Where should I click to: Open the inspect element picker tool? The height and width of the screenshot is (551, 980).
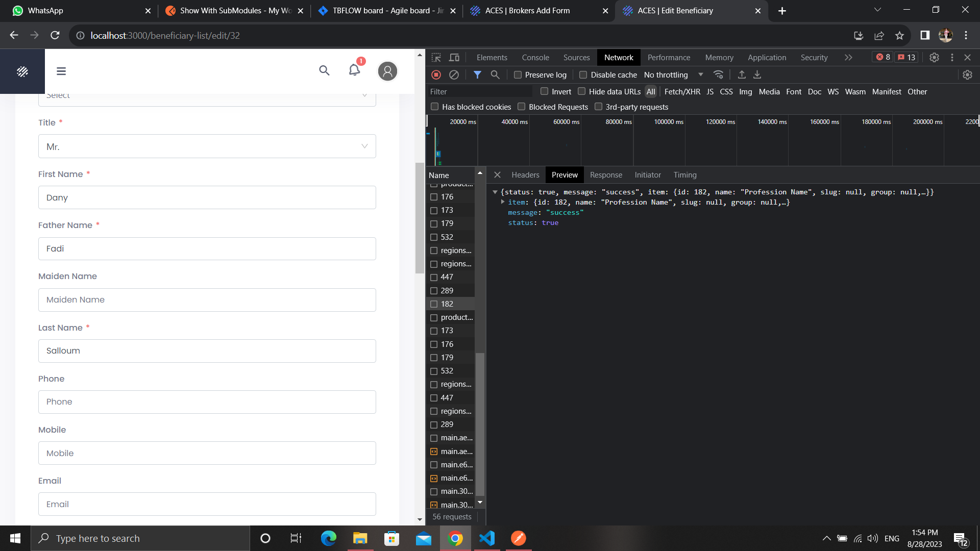[436, 58]
